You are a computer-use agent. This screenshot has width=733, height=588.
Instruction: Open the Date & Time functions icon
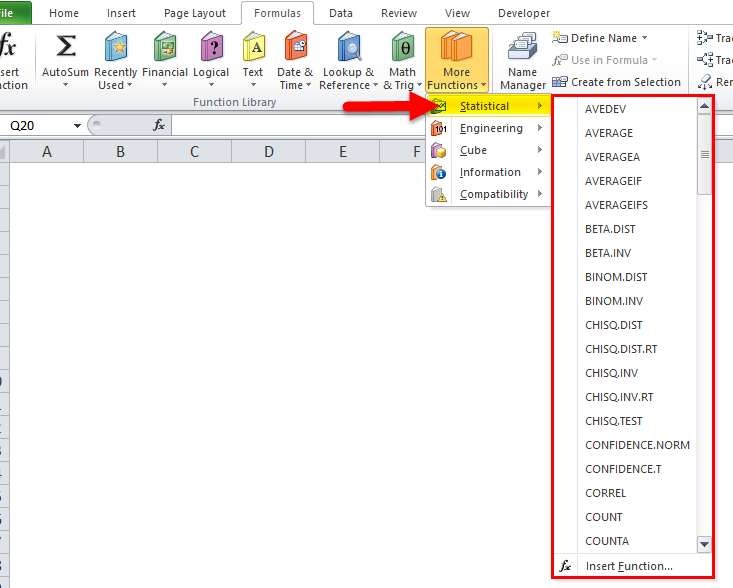pyautogui.click(x=295, y=46)
